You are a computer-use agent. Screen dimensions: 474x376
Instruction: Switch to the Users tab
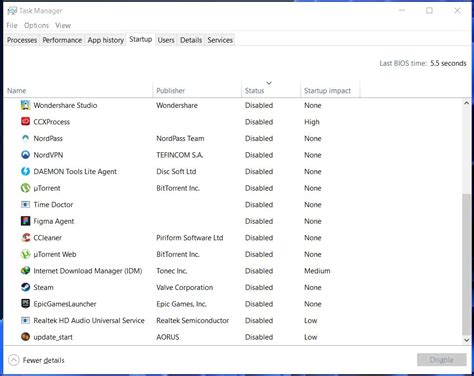pyautogui.click(x=166, y=40)
